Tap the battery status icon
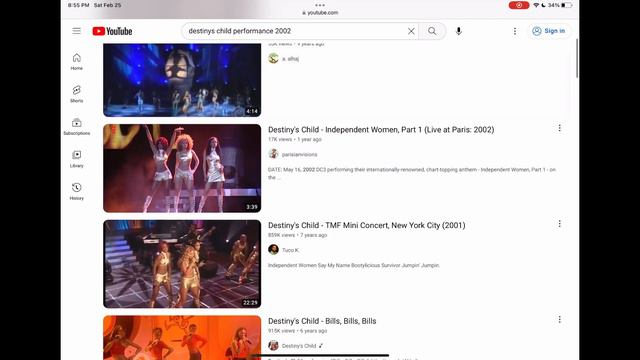This screenshot has width=640, height=360. click(x=567, y=5)
